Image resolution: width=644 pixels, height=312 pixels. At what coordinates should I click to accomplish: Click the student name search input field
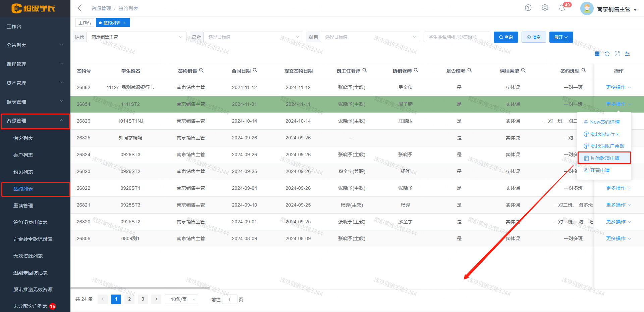tap(457, 37)
